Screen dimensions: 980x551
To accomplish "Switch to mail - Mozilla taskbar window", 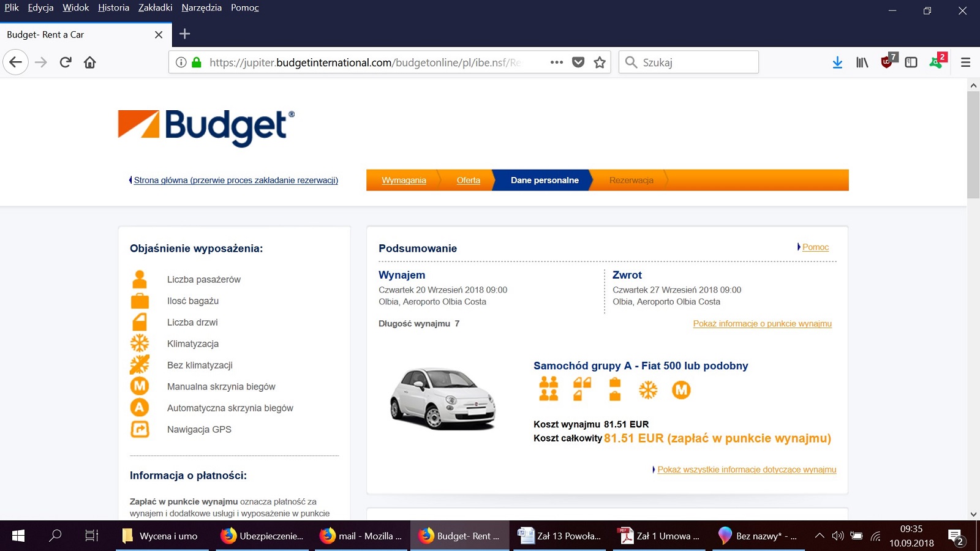I will [361, 536].
